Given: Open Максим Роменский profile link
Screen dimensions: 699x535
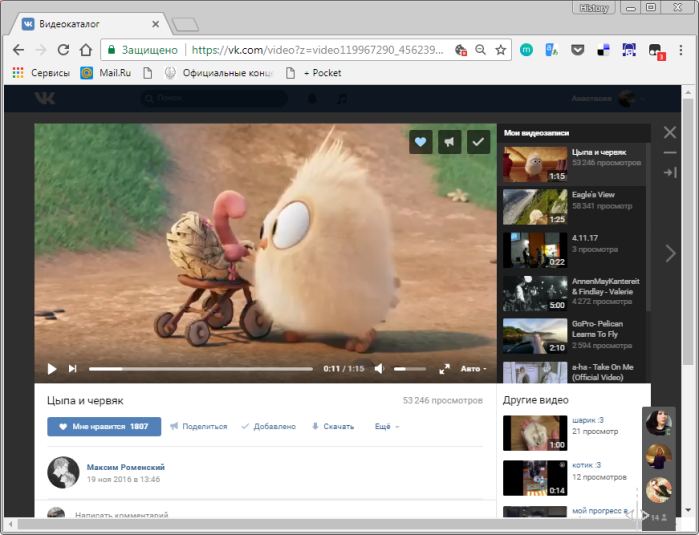Looking at the screenshot, I should point(126,467).
